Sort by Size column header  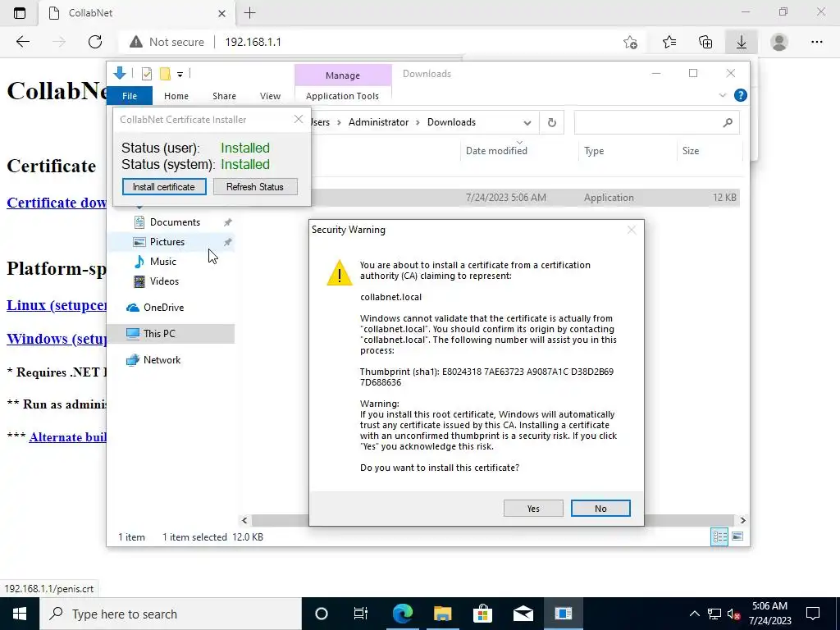(691, 151)
